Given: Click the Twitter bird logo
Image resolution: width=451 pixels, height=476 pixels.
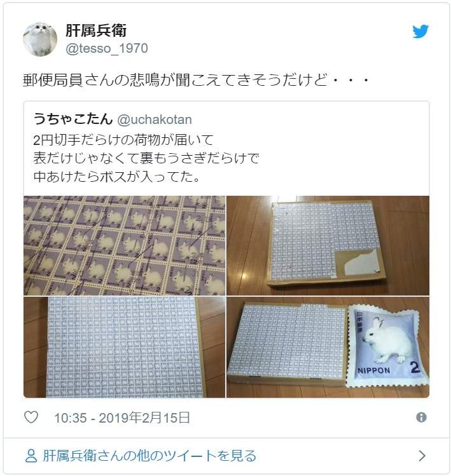Looking at the screenshot, I should point(420,32).
